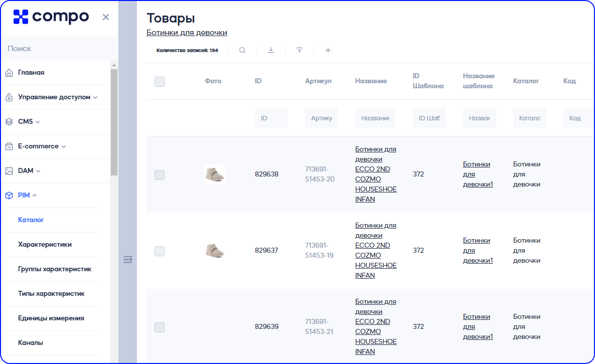Close the sidebar with the X icon

(106, 17)
